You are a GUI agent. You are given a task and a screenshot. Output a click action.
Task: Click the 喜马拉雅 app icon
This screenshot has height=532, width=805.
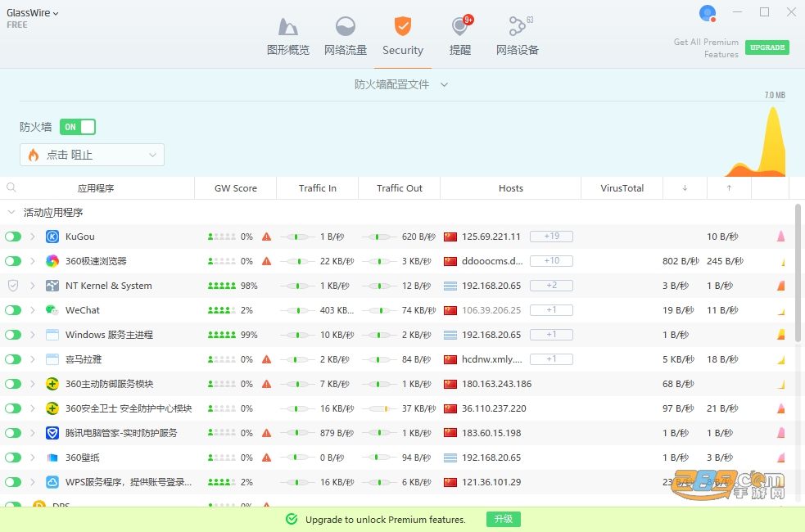pyautogui.click(x=52, y=359)
